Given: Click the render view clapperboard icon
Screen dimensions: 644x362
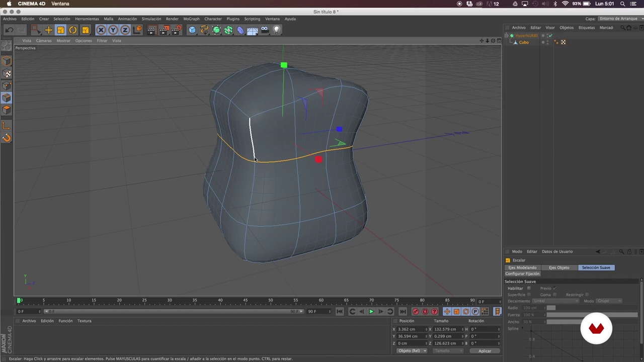Looking at the screenshot, I should tap(151, 30).
